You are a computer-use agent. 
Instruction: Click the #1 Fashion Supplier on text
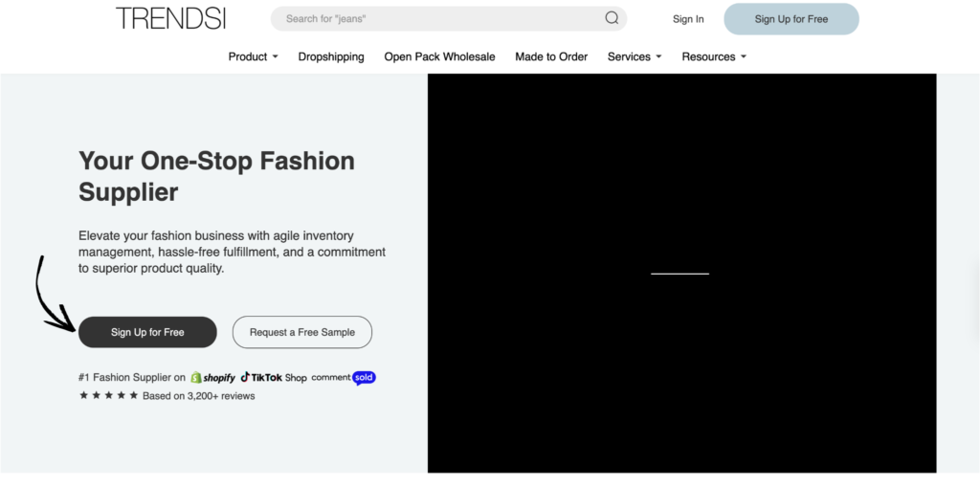132,377
